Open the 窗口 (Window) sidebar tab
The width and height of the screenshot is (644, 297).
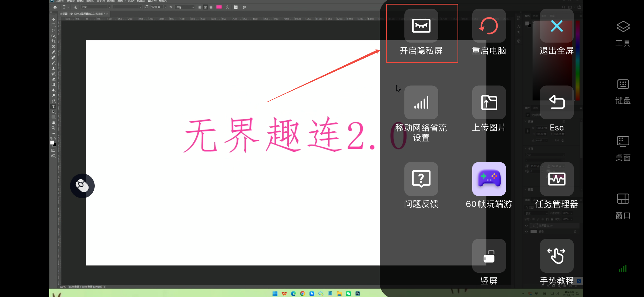coord(623,206)
